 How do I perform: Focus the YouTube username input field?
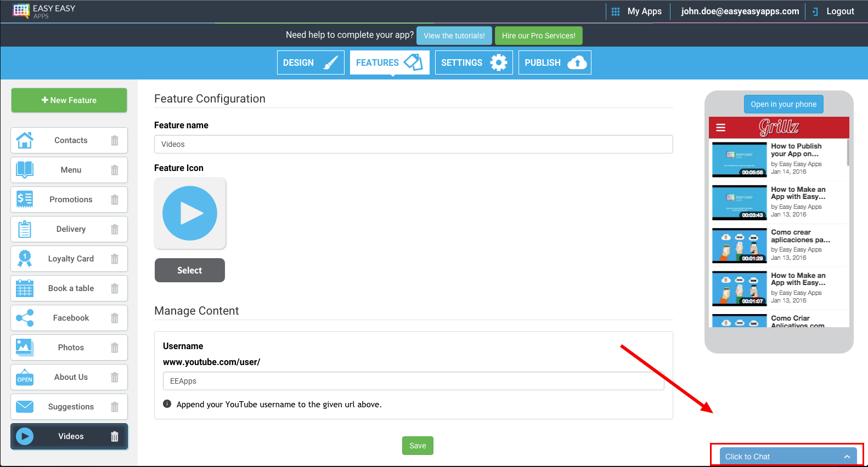pyautogui.click(x=413, y=381)
